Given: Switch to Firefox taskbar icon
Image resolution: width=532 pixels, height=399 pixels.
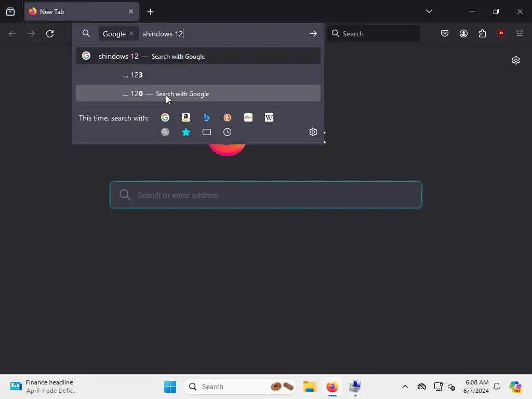Looking at the screenshot, I should [x=332, y=387].
